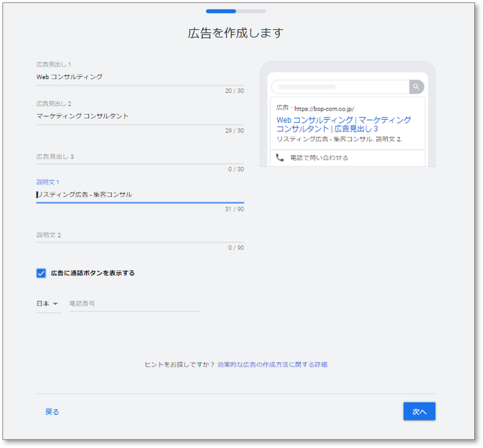The height and width of the screenshot is (448, 483).
Task: Click the search bar in the phone preview
Action: (340, 87)
